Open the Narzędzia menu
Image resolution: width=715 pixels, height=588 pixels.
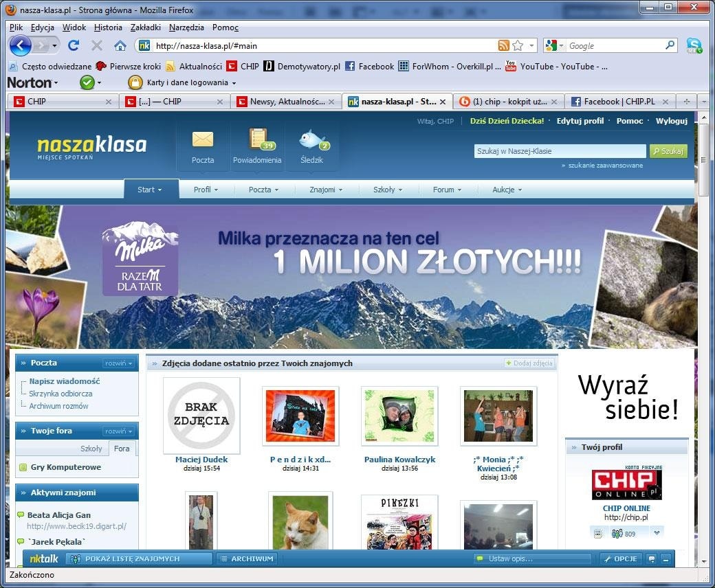click(186, 27)
